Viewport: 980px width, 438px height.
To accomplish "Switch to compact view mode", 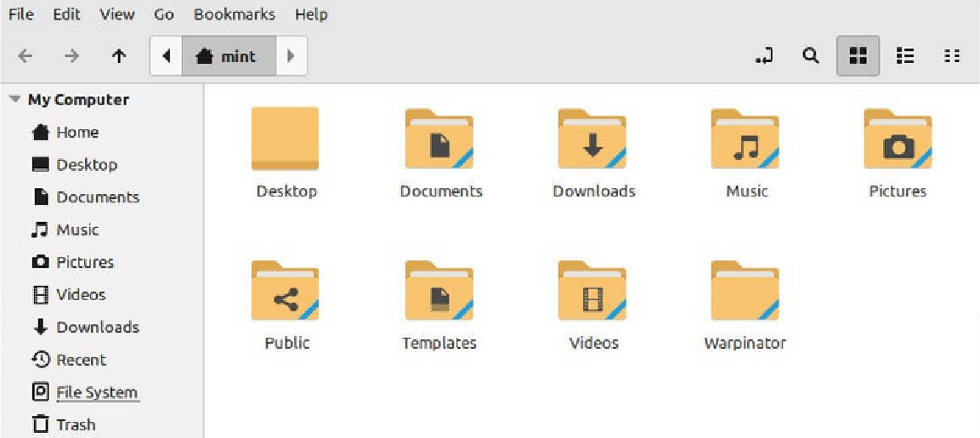I will (x=952, y=56).
